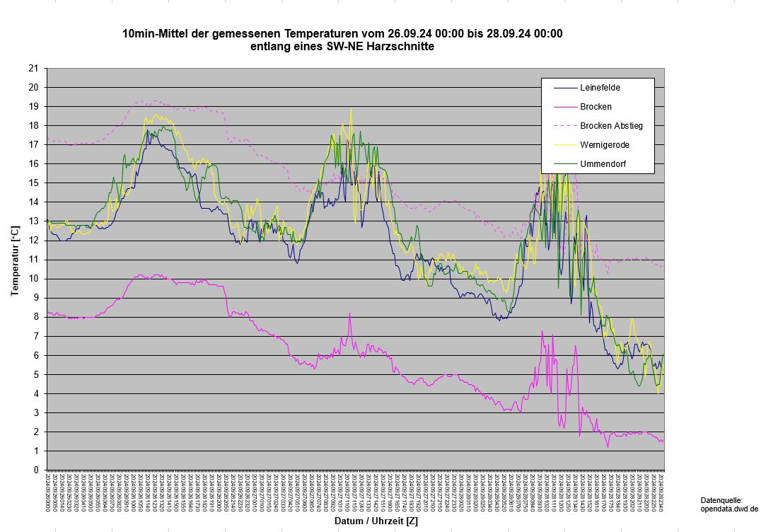This screenshot has height=532, width=766.
Task: Click the subtitle 'entlang eines SW-NE Harzschnitte'
Action: coord(342,47)
